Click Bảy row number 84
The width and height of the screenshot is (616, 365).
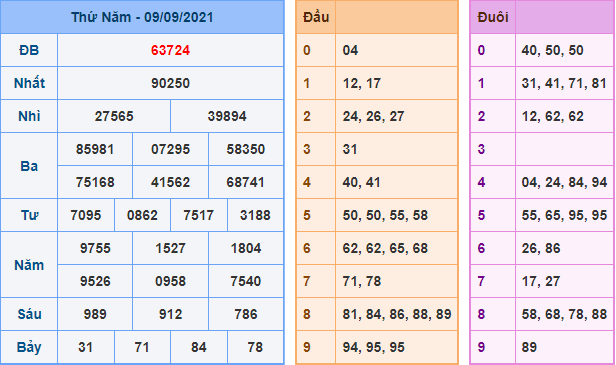click(x=199, y=347)
